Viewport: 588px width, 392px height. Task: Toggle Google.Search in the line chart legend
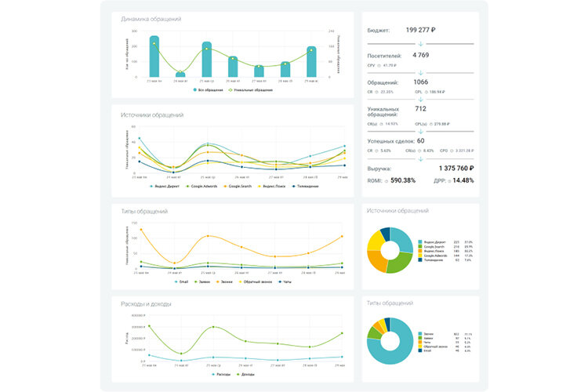[238, 187]
